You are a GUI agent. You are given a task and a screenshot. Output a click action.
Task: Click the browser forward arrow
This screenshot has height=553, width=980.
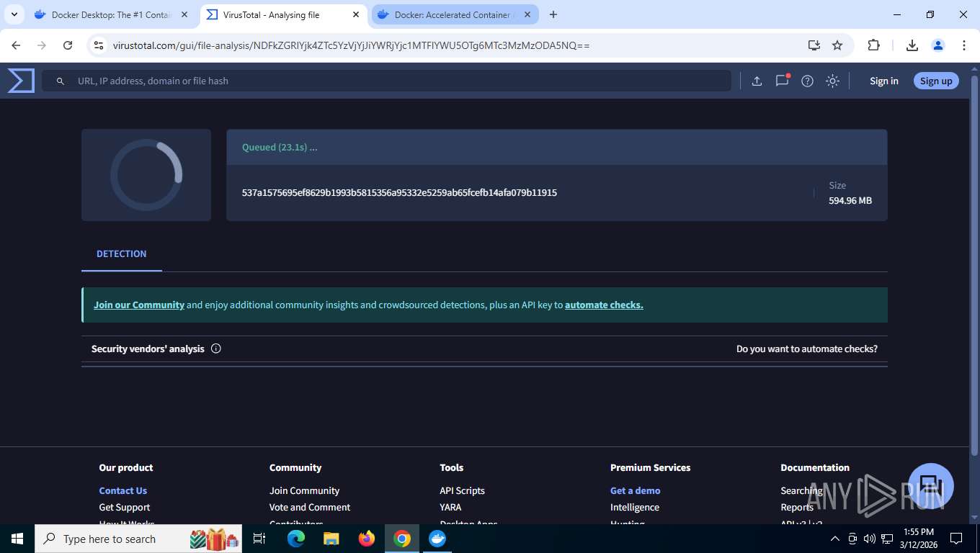click(x=42, y=45)
